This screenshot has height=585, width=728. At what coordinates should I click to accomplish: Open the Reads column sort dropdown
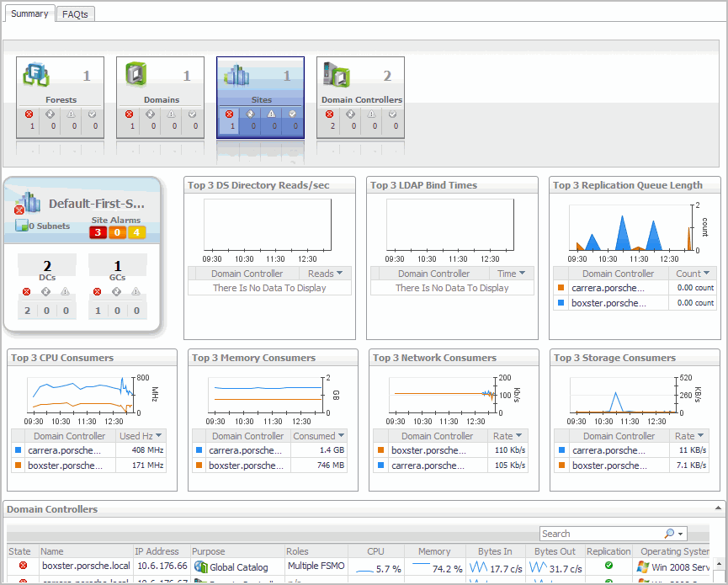pos(339,274)
